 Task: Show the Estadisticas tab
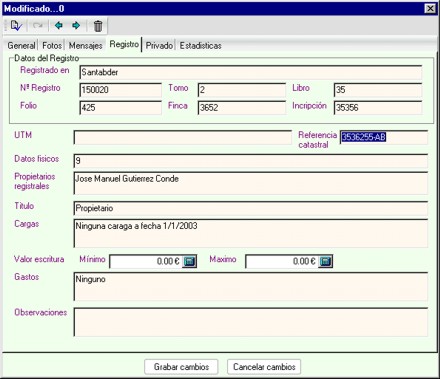201,46
